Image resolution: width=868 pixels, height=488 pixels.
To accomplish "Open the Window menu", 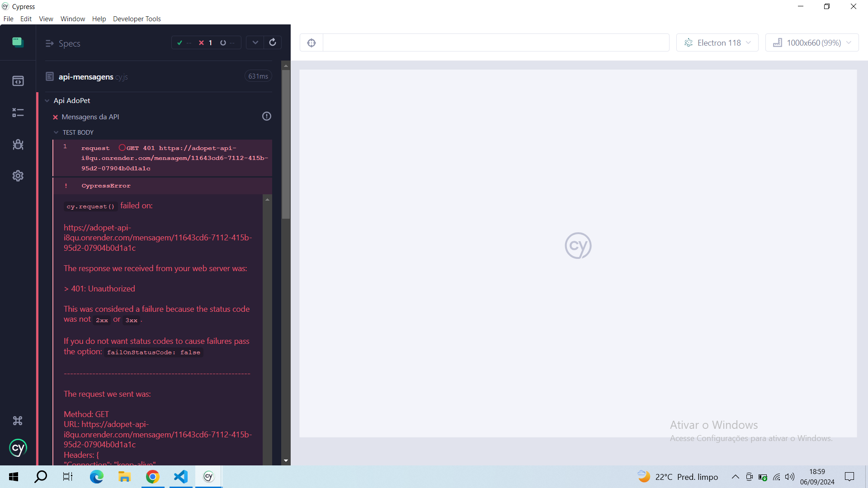I will pyautogui.click(x=73, y=19).
